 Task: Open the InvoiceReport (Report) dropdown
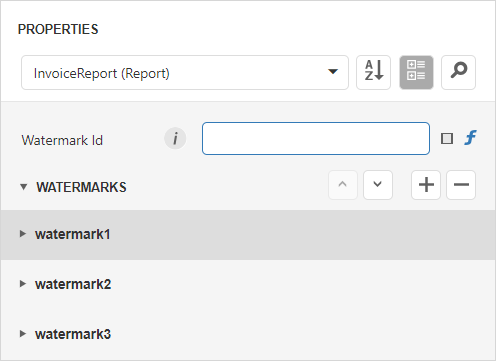(x=185, y=72)
